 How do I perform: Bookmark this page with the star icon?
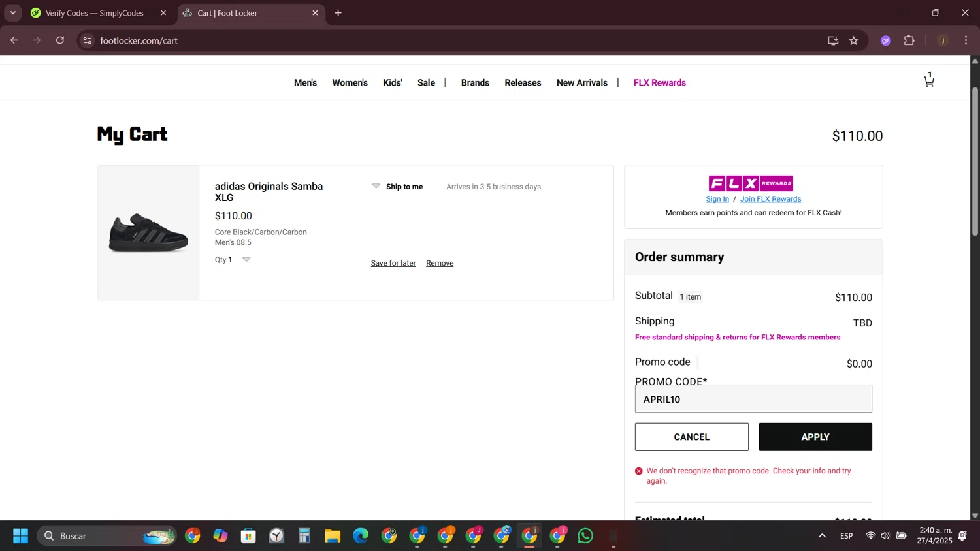(x=854, y=40)
